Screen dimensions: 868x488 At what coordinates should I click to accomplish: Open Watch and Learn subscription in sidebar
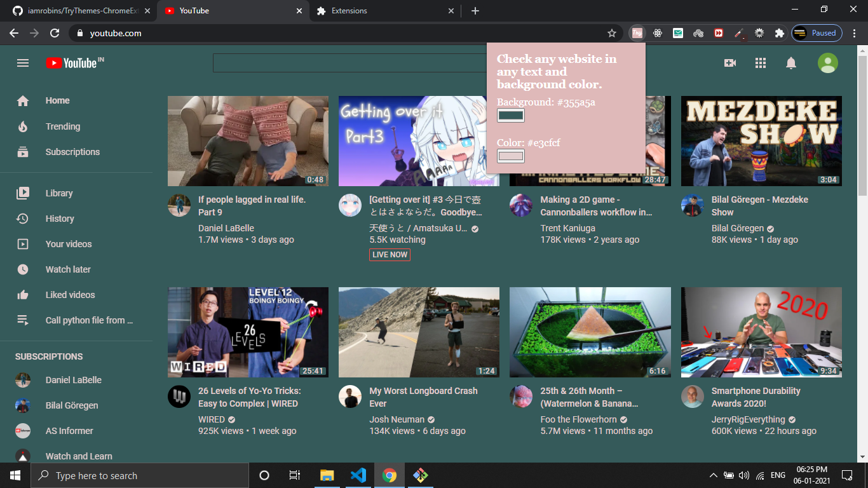click(x=76, y=456)
